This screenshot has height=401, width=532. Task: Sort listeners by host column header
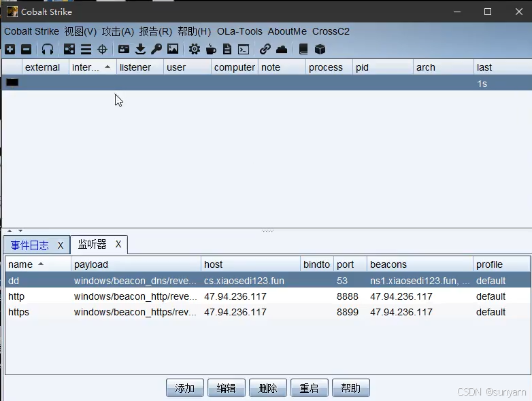(x=251, y=264)
